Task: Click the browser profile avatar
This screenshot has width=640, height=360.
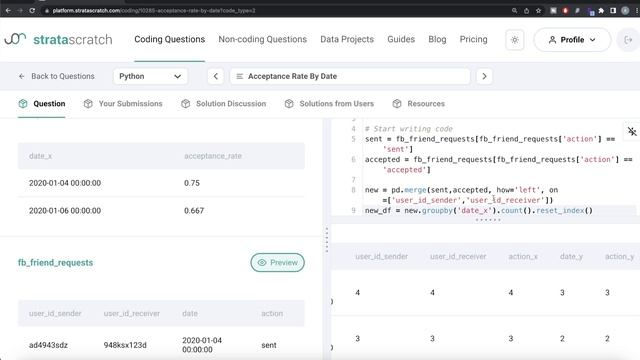Action: click(x=625, y=11)
